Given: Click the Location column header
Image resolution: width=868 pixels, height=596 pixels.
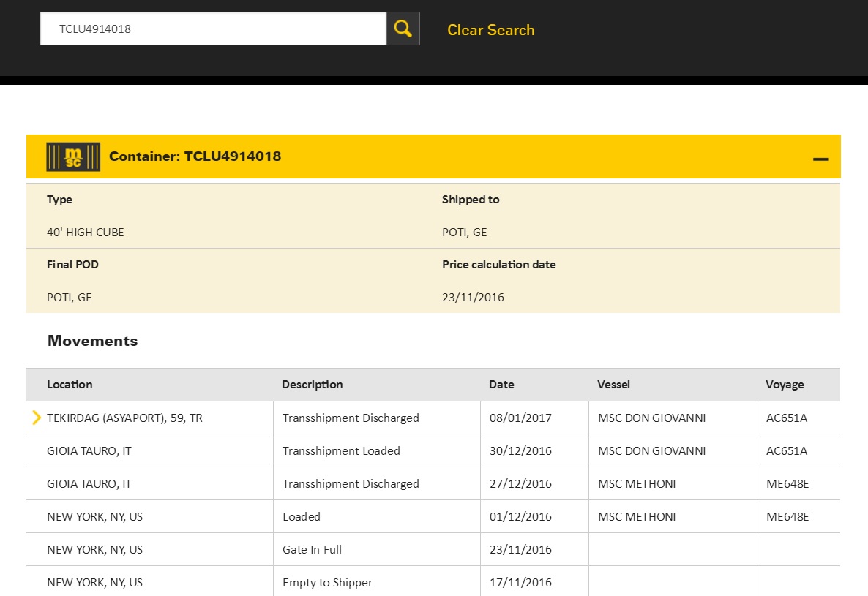Looking at the screenshot, I should click(70, 385).
